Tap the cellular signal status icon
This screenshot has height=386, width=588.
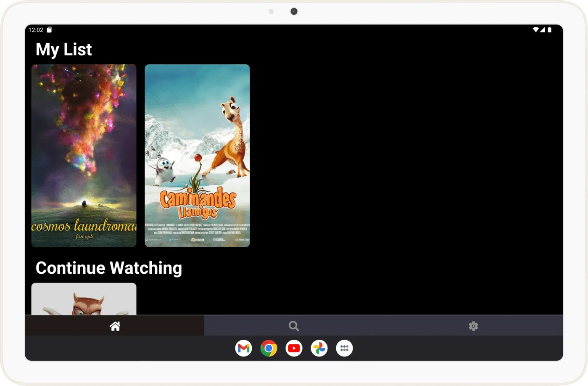pos(542,30)
